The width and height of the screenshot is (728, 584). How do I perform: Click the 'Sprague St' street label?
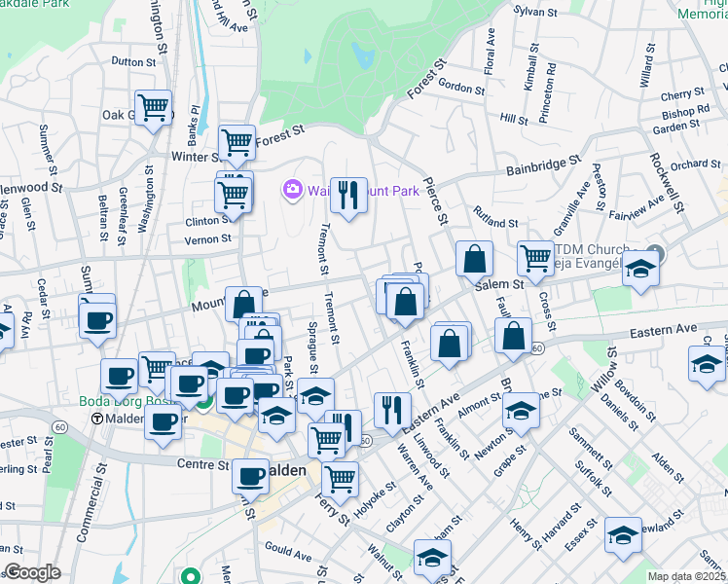tap(313, 347)
